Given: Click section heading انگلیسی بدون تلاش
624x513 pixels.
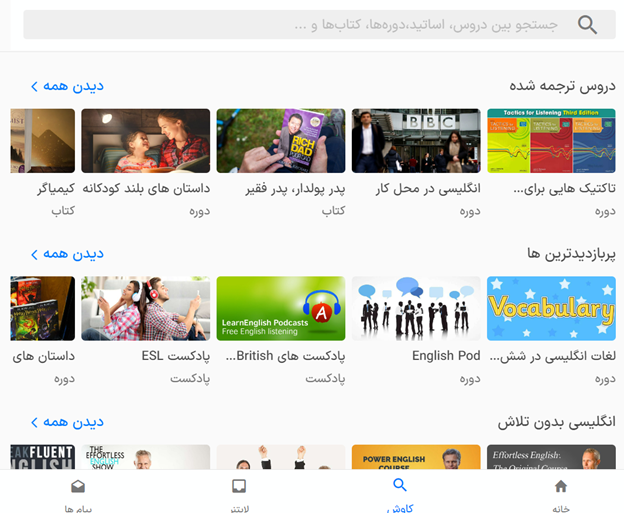Looking at the screenshot, I should [556, 422].
